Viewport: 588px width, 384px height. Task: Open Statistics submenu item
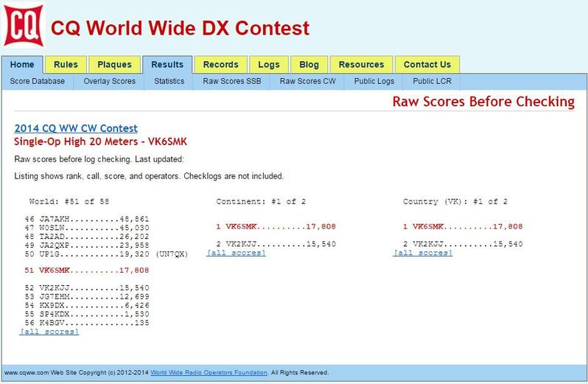tap(169, 81)
